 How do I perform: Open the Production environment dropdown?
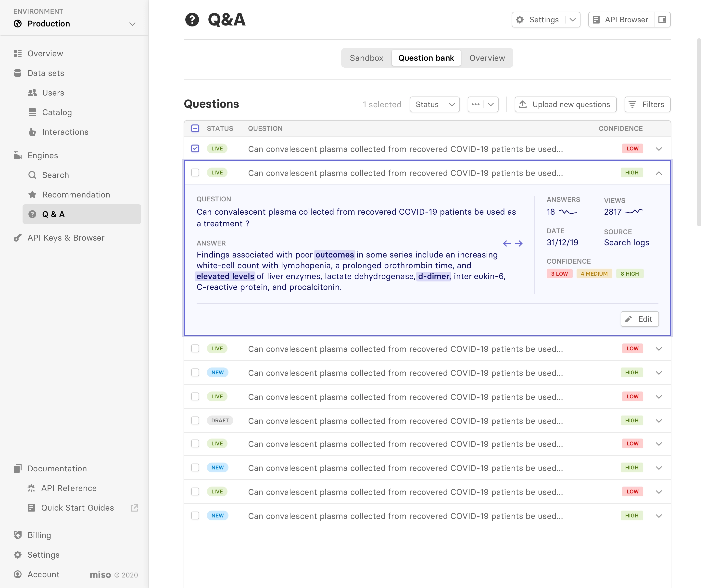[x=132, y=24]
